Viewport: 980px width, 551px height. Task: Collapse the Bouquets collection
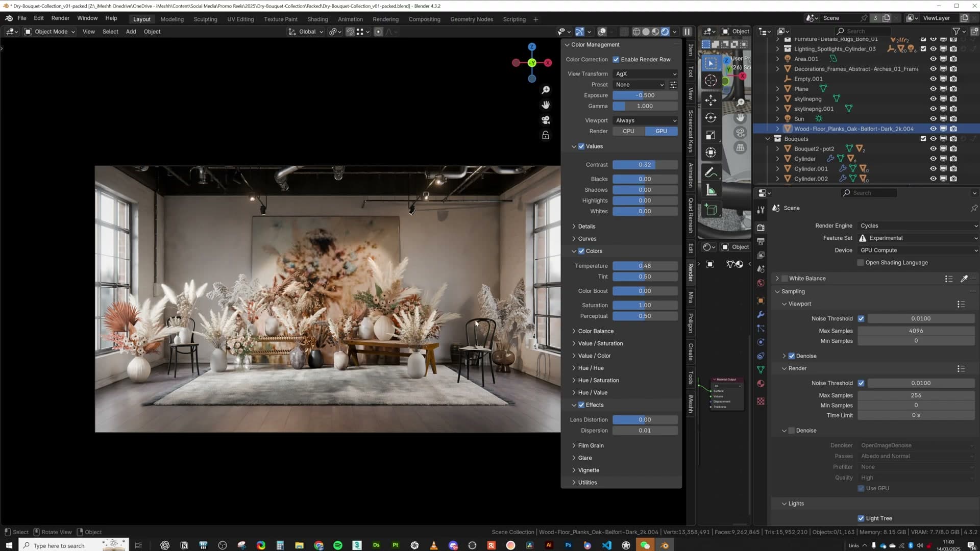768,139
